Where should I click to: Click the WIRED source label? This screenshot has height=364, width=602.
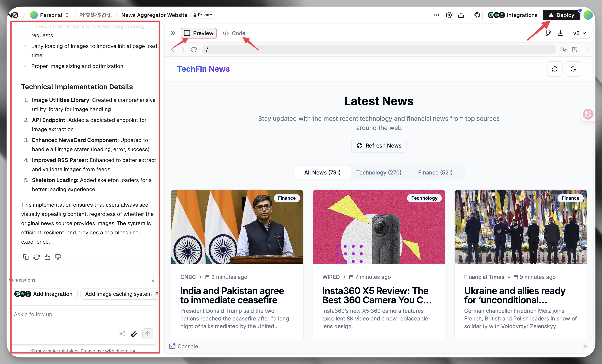[331, 277]
